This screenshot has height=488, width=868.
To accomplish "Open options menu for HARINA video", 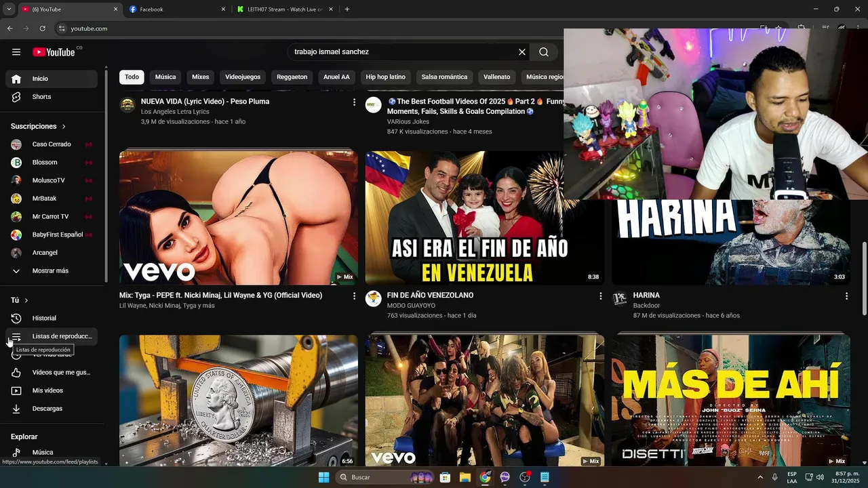I will tap(846, 296).
